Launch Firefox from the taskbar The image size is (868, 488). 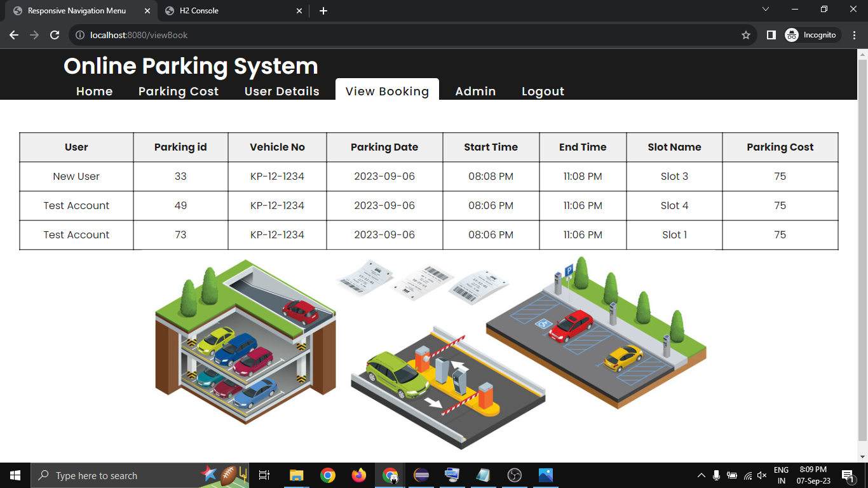pos(359,475)
